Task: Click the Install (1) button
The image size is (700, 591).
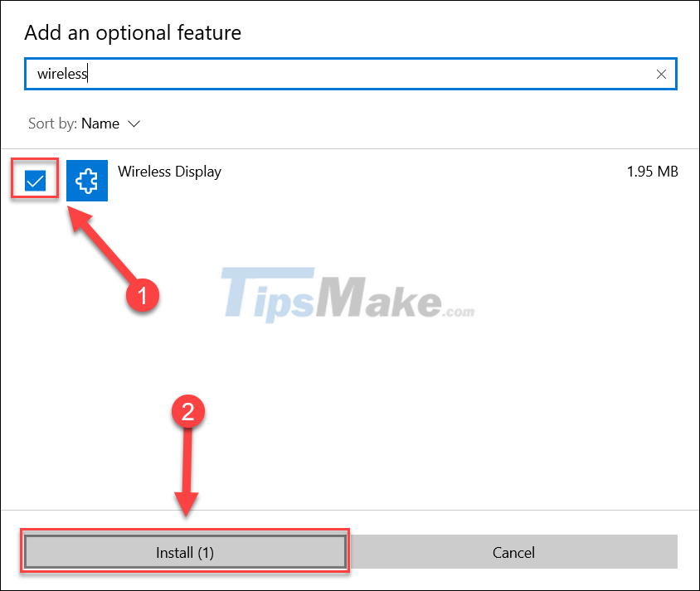Action: click(x=185, y=552)
